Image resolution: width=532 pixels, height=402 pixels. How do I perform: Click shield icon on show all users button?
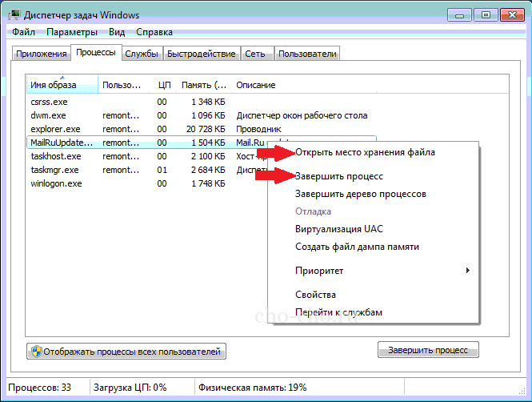click(36, 351)
